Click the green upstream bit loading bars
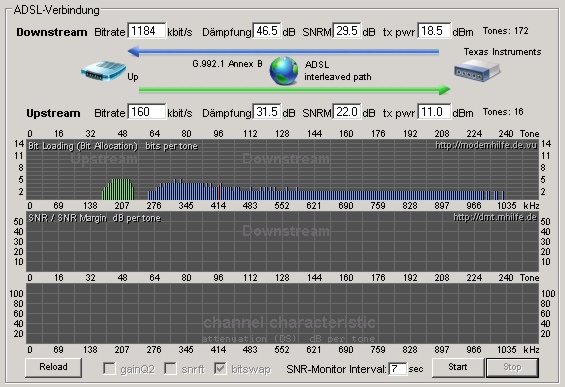This screenshot has width=565, height=387. click(x=118, y=189)
